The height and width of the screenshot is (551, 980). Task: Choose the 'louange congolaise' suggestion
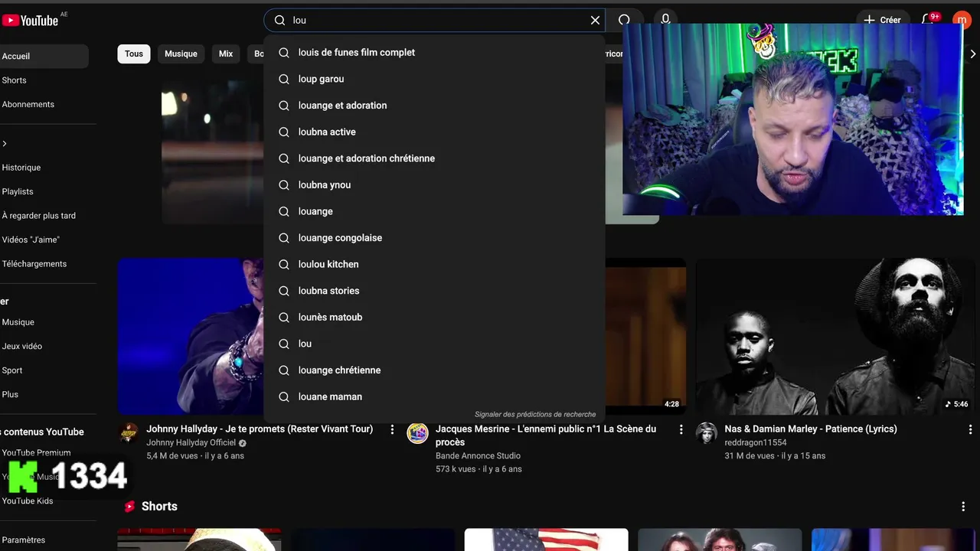(434, 238)
